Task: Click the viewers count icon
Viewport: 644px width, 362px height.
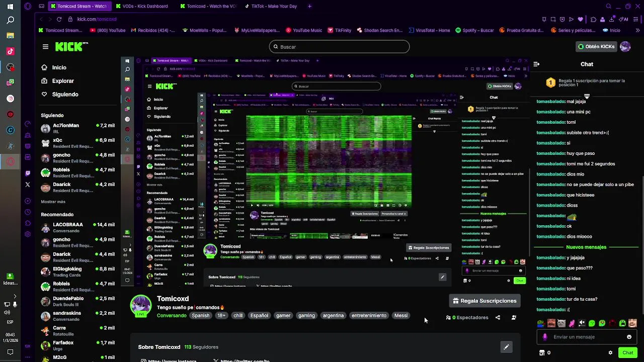Action: tap(448, 318)
